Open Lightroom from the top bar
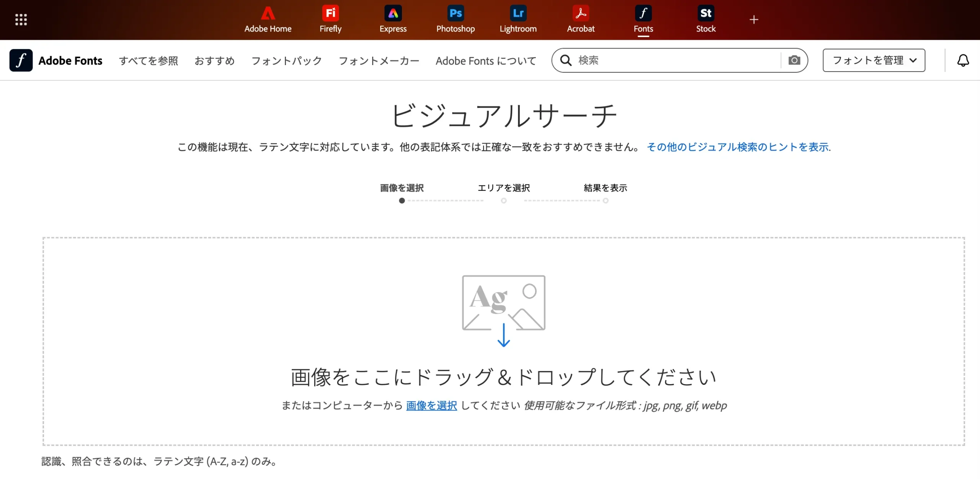Image resolution: width=980 pixels, height=479 pixels. click(x=518, y=19)
